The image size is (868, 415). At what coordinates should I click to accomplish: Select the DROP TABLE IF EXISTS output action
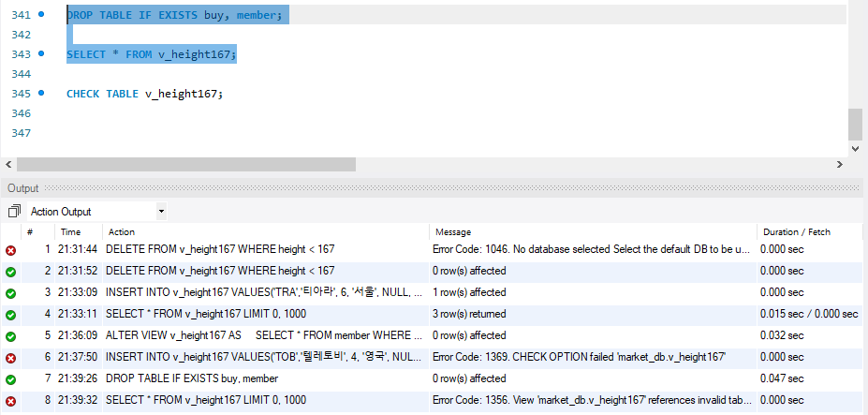click(x=266, y=379)
